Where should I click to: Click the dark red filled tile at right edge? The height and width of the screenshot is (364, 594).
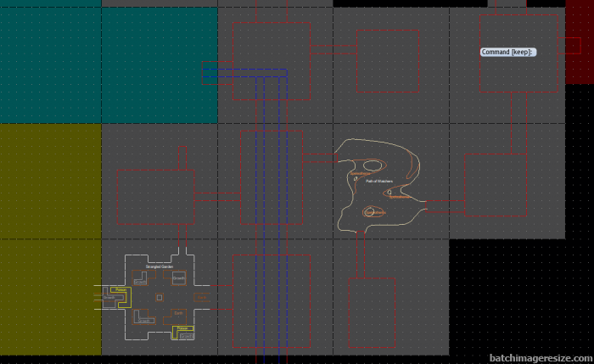(579, 47)
